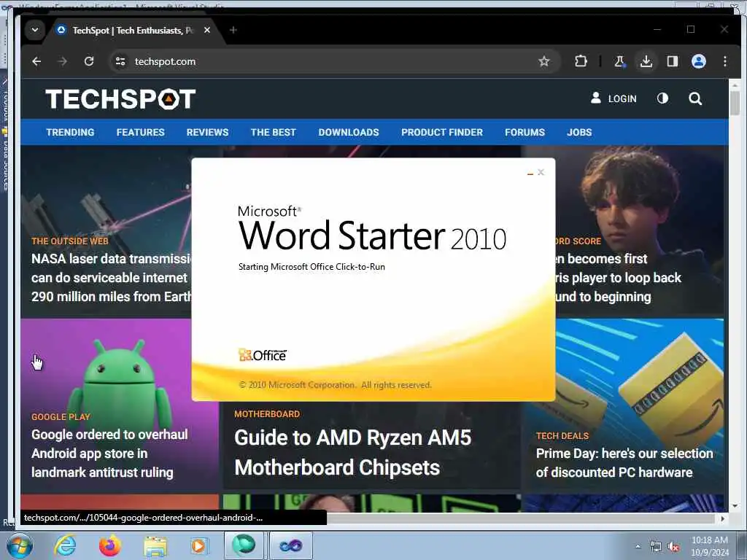Open site information icon in address bar
Screen dimensions: 747x560
tap(120, 61)
